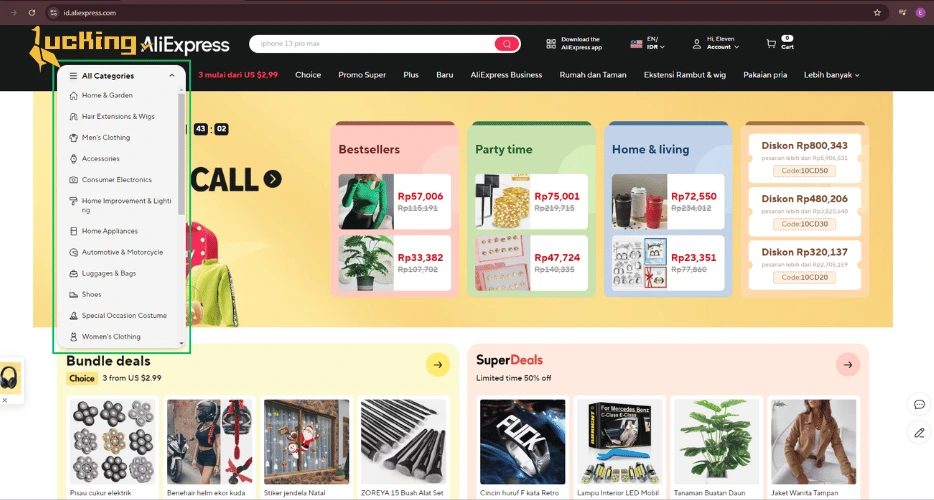This screenshot has height=500, width=934.
Task: Open Pakaian pria nav item
Action: pyautogui.click(x=765, y=75)
